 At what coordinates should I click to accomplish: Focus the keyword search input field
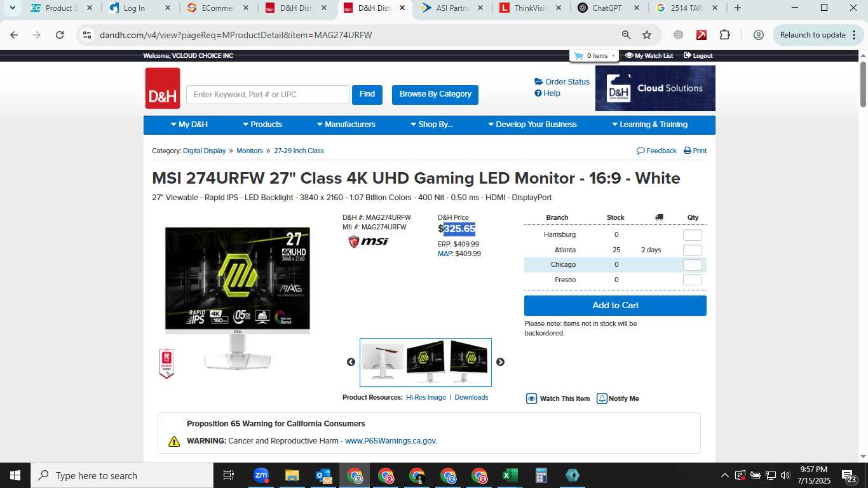[268, 95]
